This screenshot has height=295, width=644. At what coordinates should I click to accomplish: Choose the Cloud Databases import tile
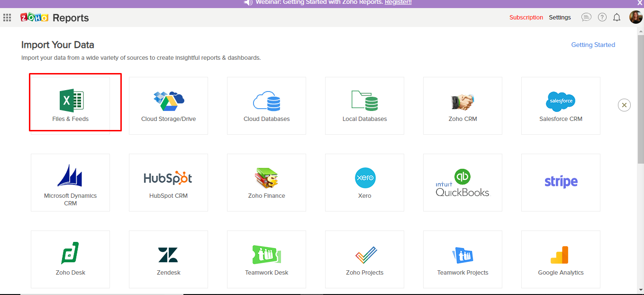click(x=266, y=106)
